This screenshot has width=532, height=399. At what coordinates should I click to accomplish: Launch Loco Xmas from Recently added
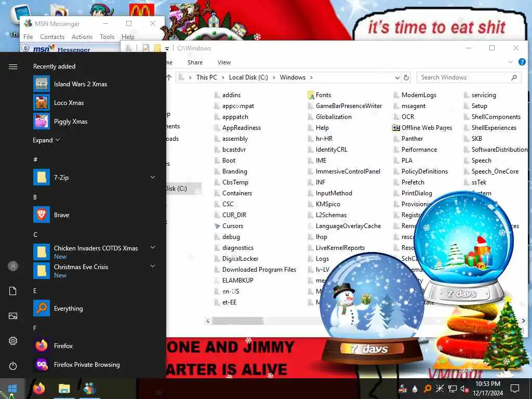click(x=59, y=103)
